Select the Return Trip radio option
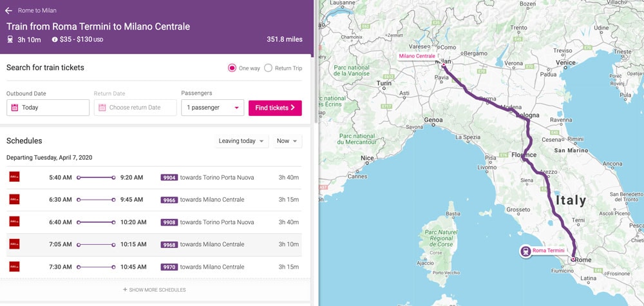The image size is (644, 306). pos(268,68)
